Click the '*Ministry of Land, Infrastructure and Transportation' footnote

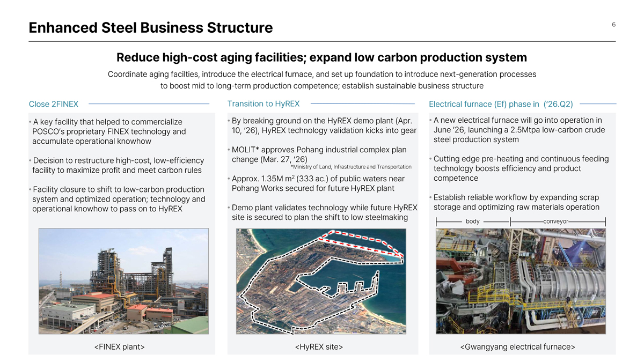[x=350, y=167]
